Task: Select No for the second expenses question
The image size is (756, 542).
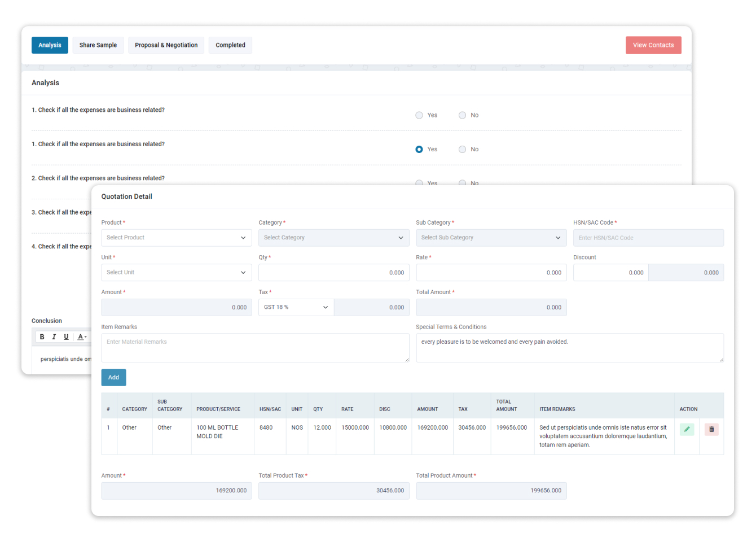Action: [462, 182]
